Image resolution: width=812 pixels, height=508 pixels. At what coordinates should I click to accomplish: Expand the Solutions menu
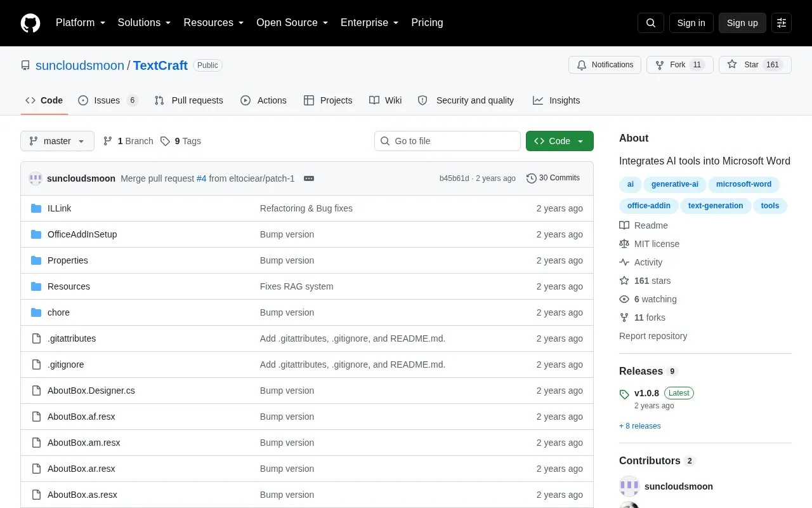(145, 23)
